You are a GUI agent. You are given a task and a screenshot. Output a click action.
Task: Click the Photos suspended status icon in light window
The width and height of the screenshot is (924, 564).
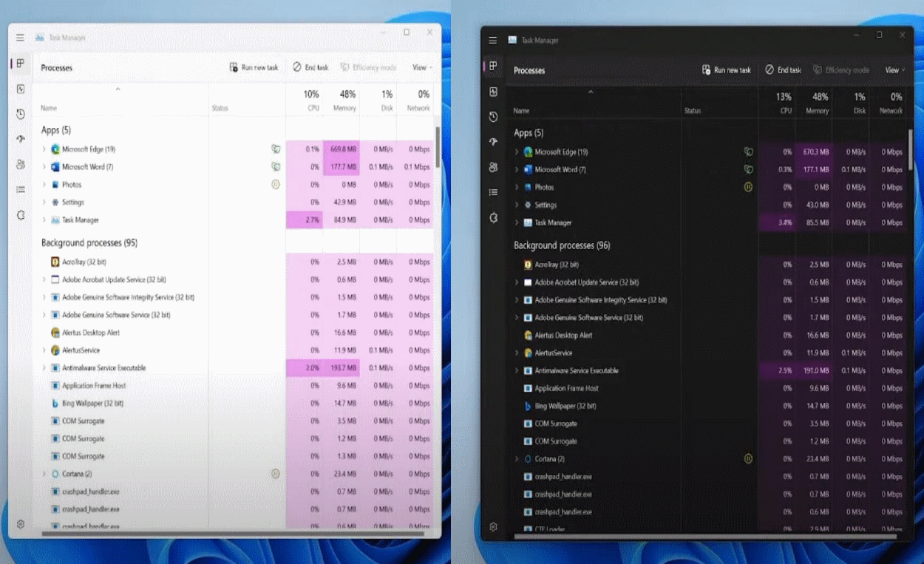[276, 184]
